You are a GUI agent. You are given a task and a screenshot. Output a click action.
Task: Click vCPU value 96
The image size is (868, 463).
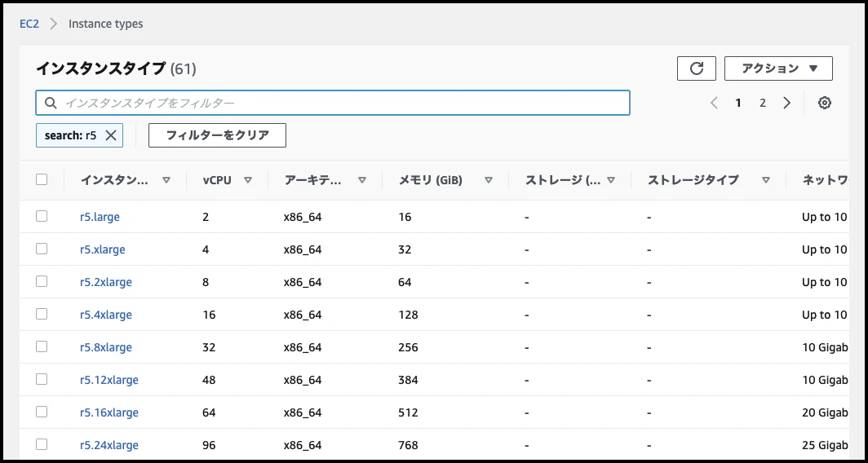tap(209, 445)
